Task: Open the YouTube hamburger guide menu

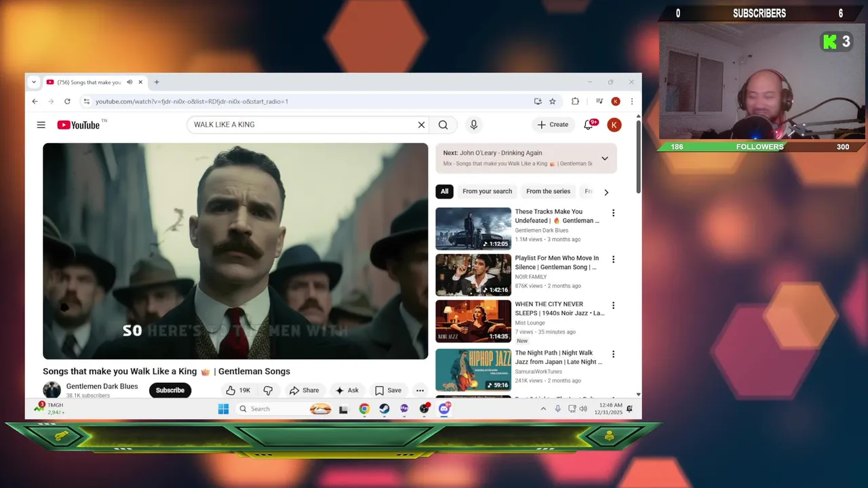Action: click(x=41, y=125)
